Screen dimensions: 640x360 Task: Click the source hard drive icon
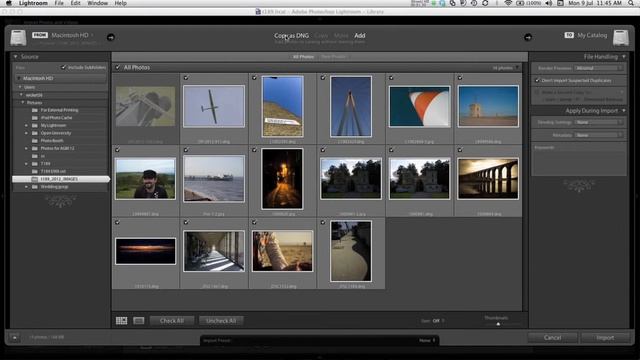pyautogui.click(x=18, y=38)
